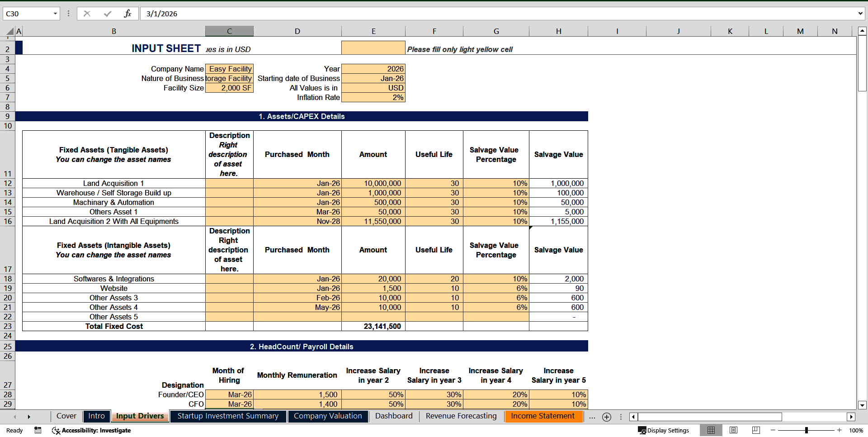Select CFO month of hiring Mar-26

[x=230, y=404]
